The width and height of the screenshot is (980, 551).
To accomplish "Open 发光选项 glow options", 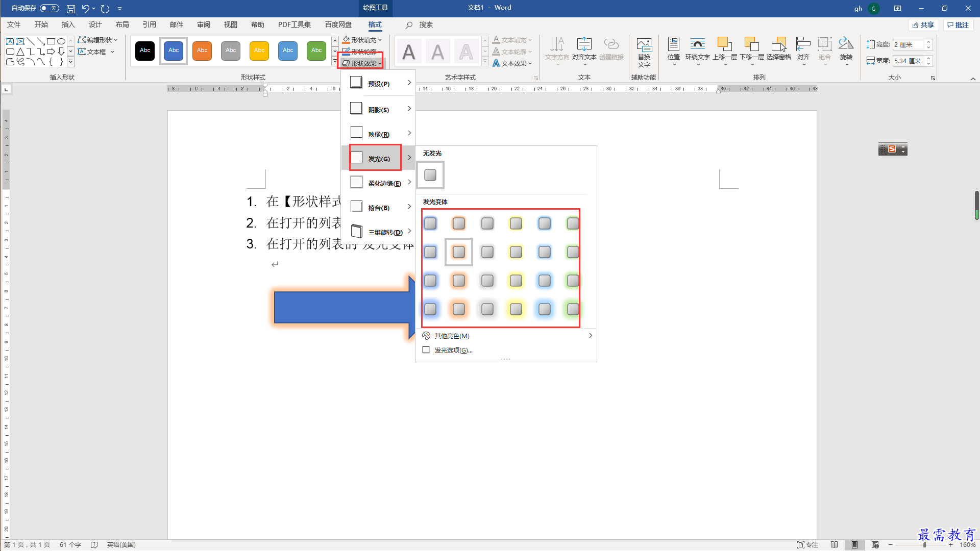I will 506,350.
